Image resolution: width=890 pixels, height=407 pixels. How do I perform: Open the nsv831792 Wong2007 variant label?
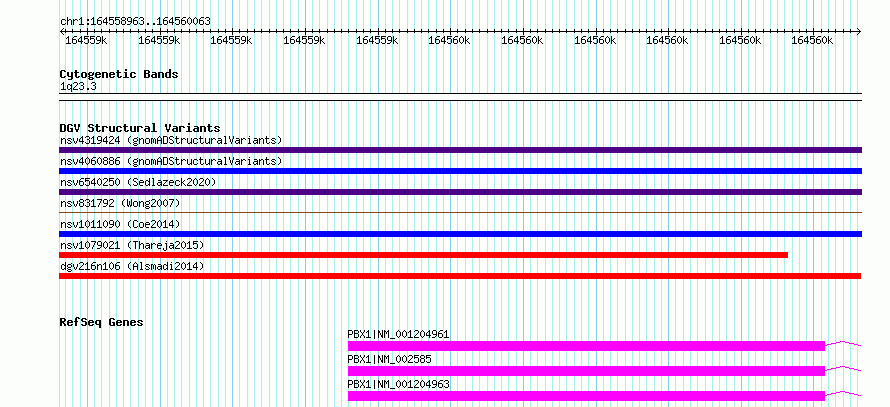point(120,203)
